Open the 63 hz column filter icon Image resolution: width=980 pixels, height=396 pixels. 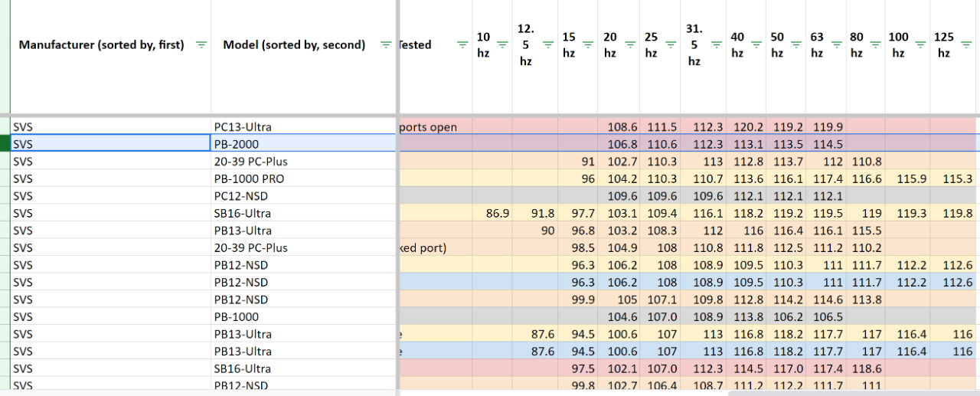tap(836, 44)
